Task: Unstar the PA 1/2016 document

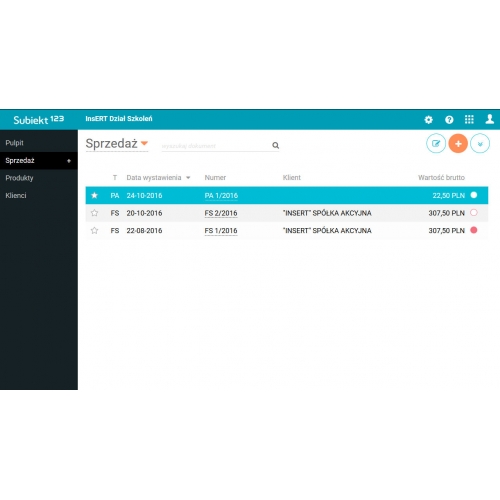Action: (x=94, y=195)
